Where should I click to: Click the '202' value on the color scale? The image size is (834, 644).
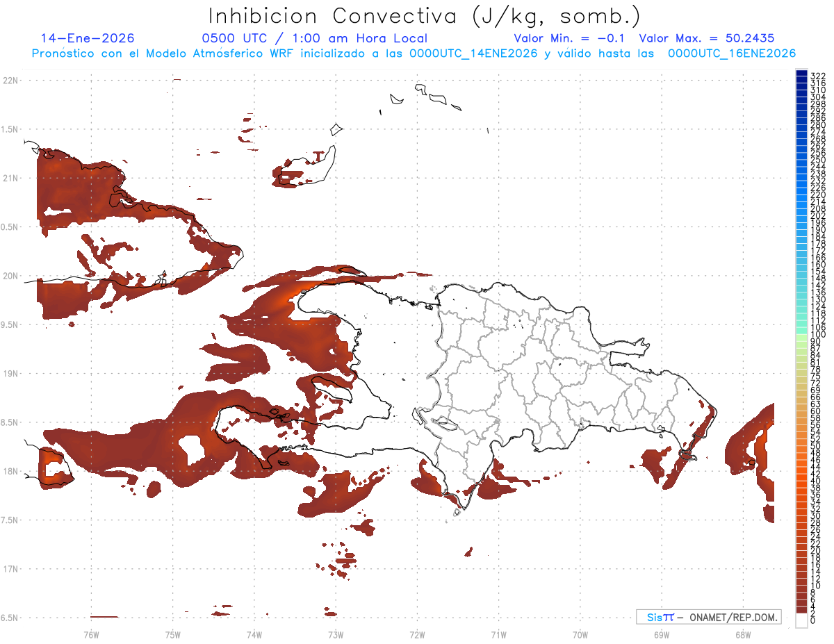[x=818, y=215]
